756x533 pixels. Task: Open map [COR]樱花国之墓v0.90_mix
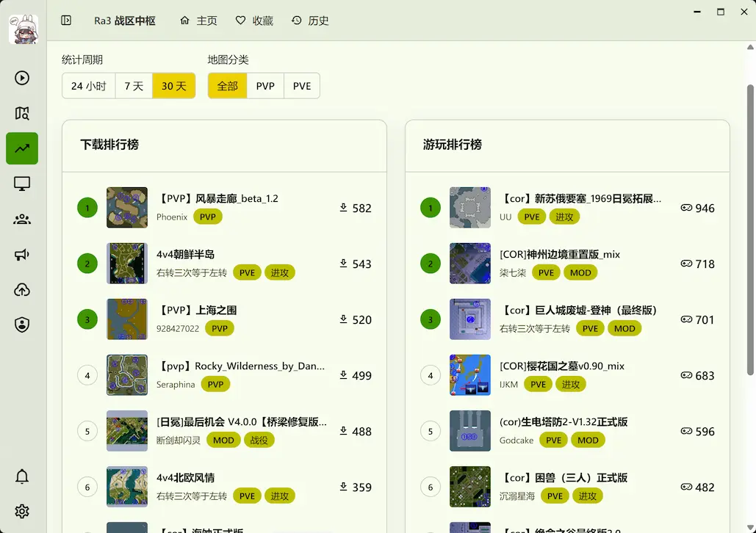pyautogui.click(x=562, y=366)
